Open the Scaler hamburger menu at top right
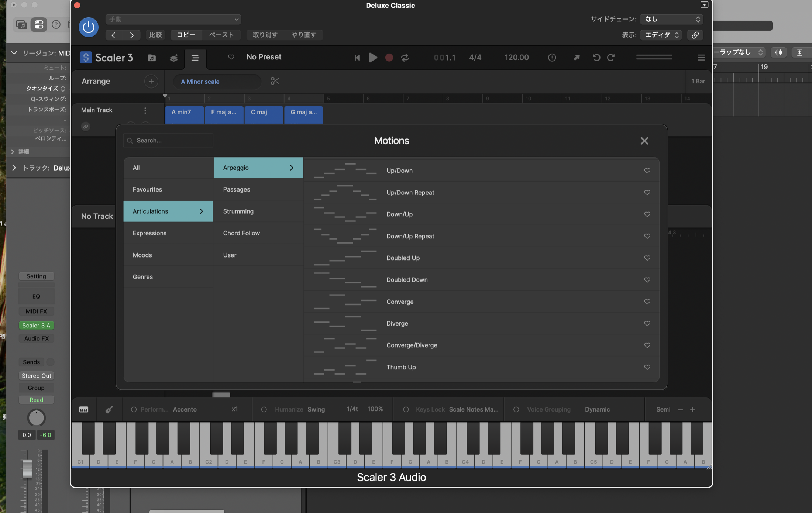The height and width of the screenshot is (513, 812). [x=701, y=57]
